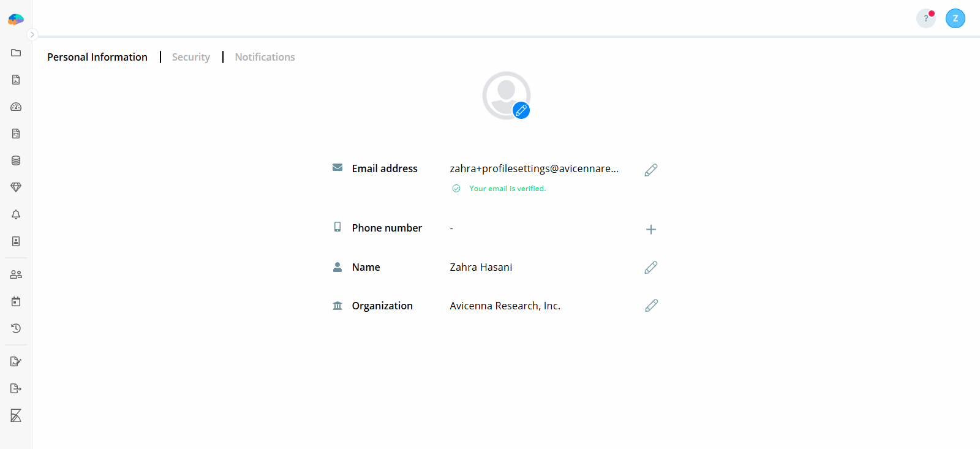The image size is (980, 449).
Task: Click the people group sidebar icon
Action: coord(16,274)
